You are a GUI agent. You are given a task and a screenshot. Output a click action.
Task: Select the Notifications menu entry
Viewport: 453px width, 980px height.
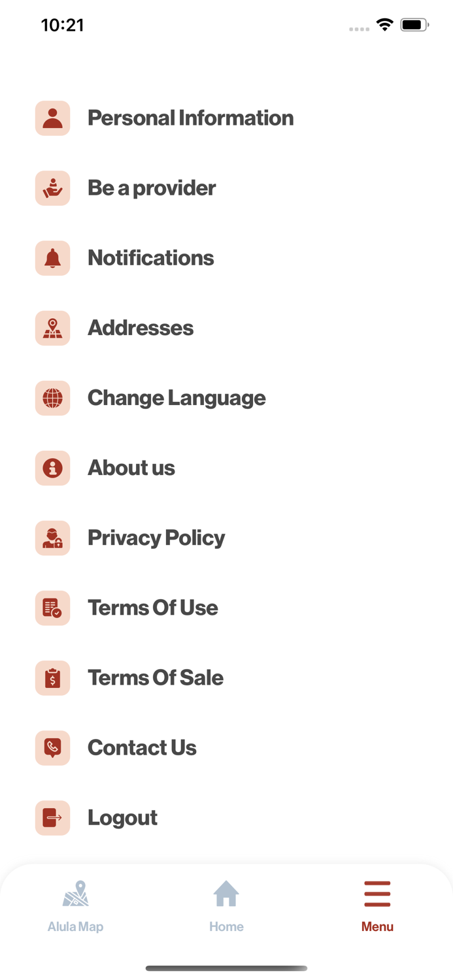click(x=150, y=258)
